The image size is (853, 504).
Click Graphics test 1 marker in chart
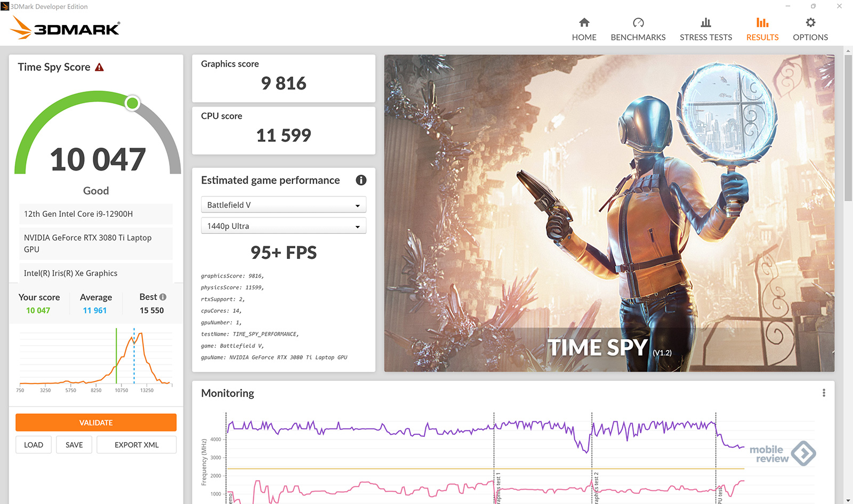coord(498,487)
